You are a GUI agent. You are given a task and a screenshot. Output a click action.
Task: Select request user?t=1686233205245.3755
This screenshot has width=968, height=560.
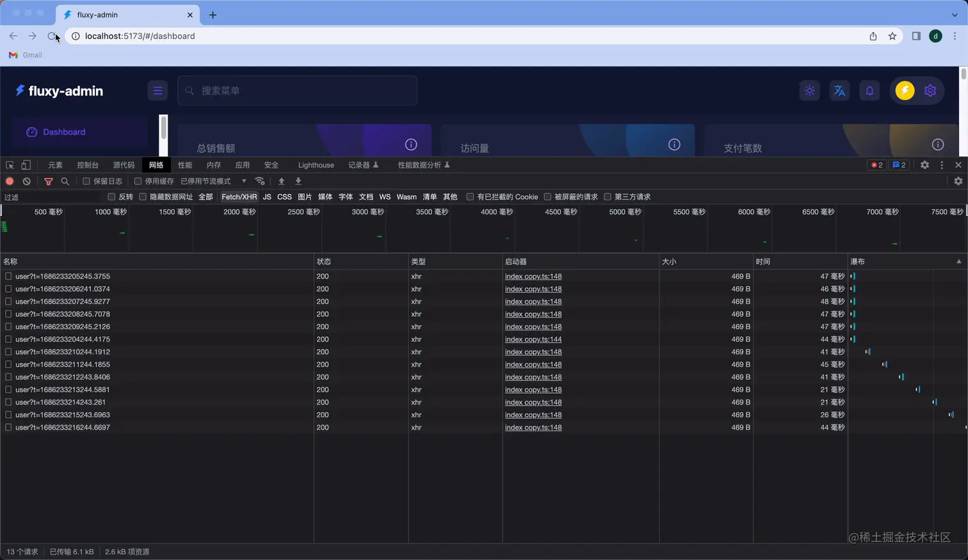pyautogui.click(x=63, y=276)
